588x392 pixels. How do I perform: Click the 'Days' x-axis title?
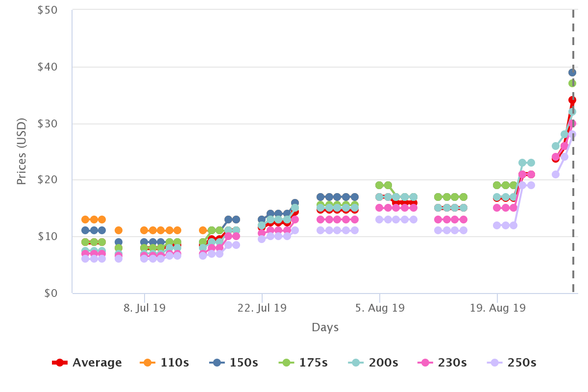[x=325, y=327]
